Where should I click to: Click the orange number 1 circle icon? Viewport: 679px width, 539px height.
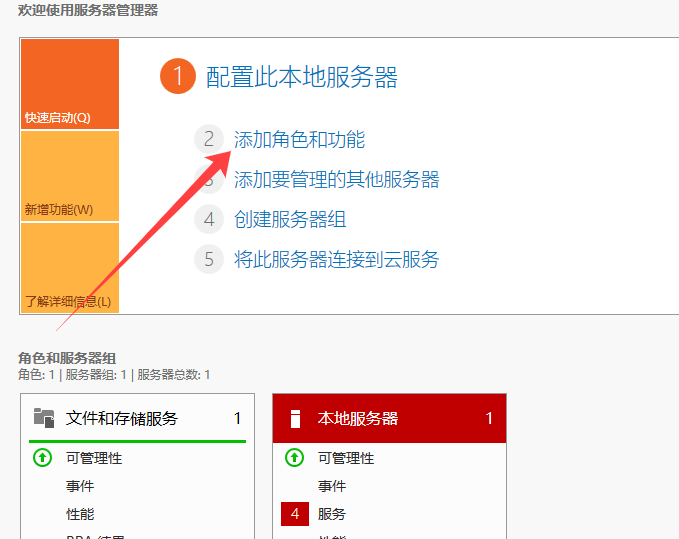(177, 76)
